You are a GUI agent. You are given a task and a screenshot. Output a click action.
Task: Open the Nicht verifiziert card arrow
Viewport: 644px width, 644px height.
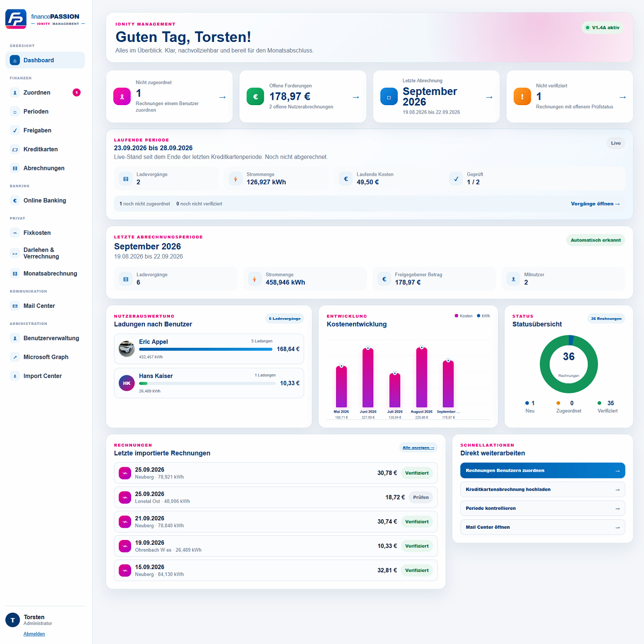(x=623, y=97)
